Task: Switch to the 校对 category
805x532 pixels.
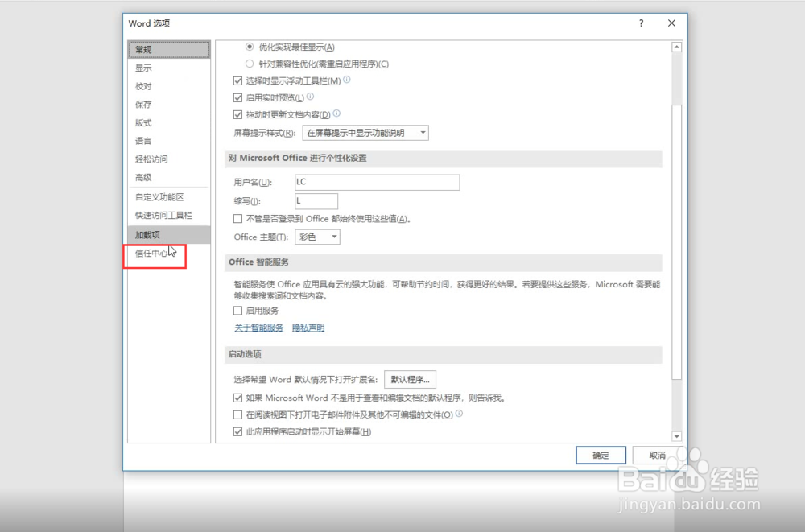Action: 169,86
